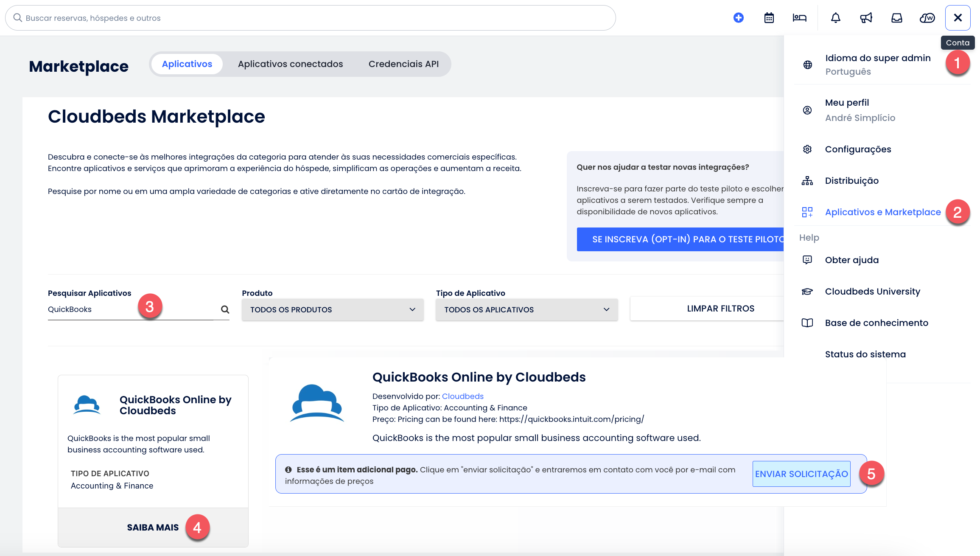This screenshot has height=556, width=980.
Task: Click the Cloudbeds Marketplace heading
Action: (x=156, y=117)
